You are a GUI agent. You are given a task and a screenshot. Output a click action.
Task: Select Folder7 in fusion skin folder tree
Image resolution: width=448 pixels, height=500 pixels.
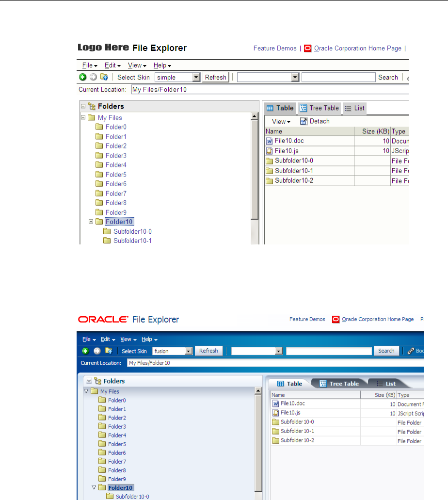(x=117, y=461)
